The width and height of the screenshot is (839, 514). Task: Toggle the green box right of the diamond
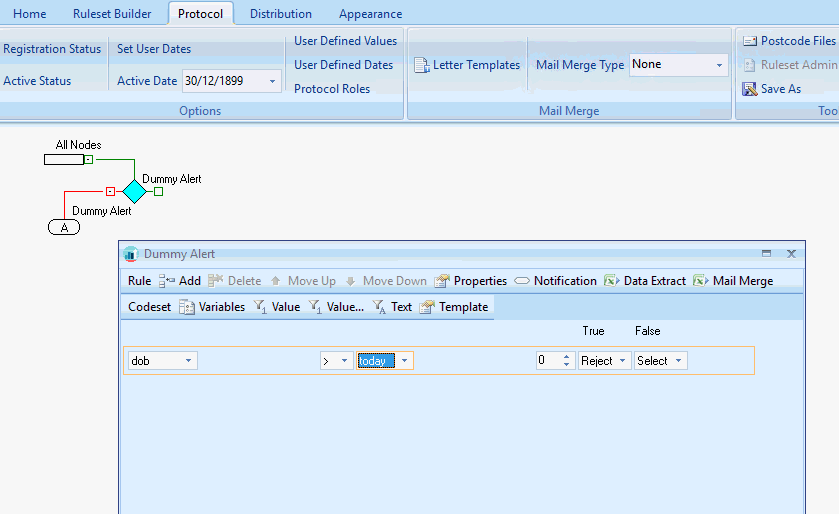(x=158, y=191)
